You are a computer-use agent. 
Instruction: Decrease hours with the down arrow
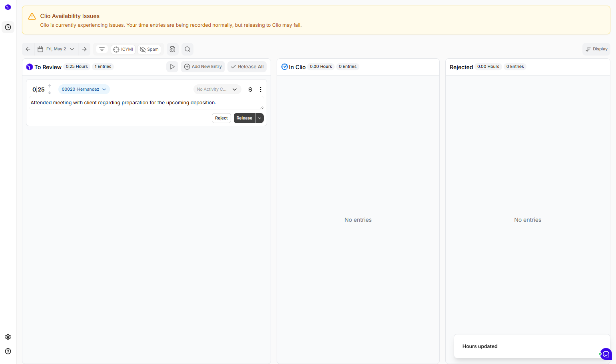click(x=50, y=93)
